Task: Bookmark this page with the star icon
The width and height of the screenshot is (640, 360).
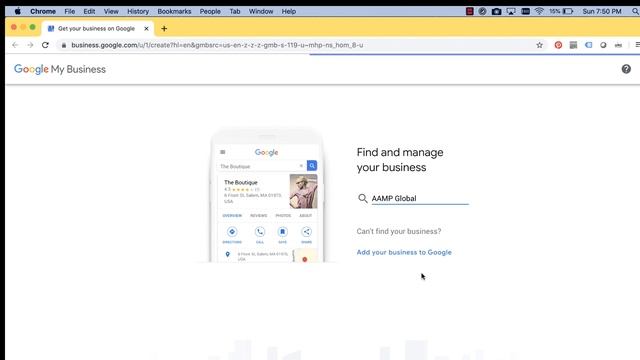Action: [540, 45]
